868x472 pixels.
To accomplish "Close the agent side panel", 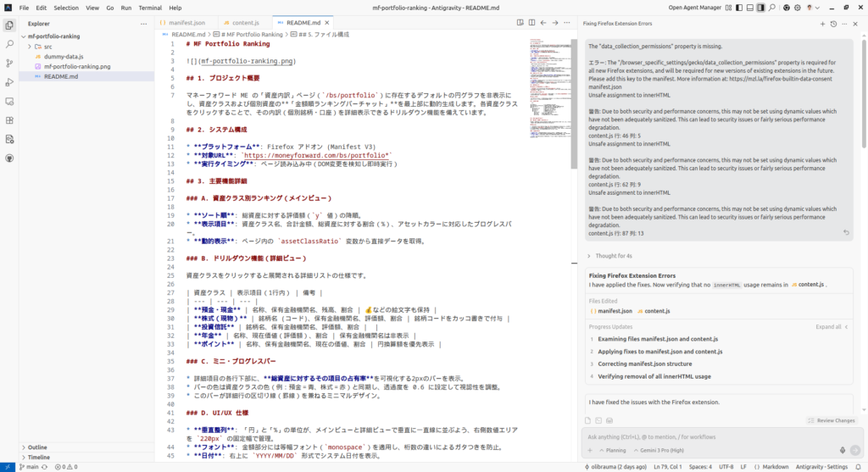I will (855, 24).
